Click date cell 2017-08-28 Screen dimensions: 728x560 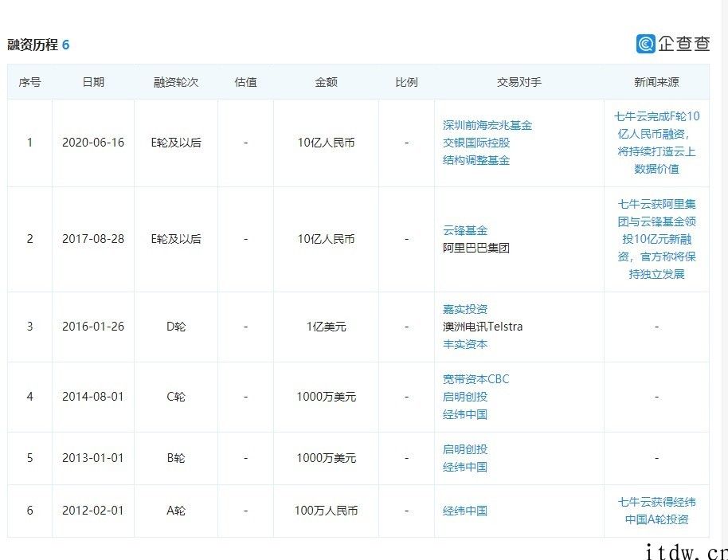(93, 239)
